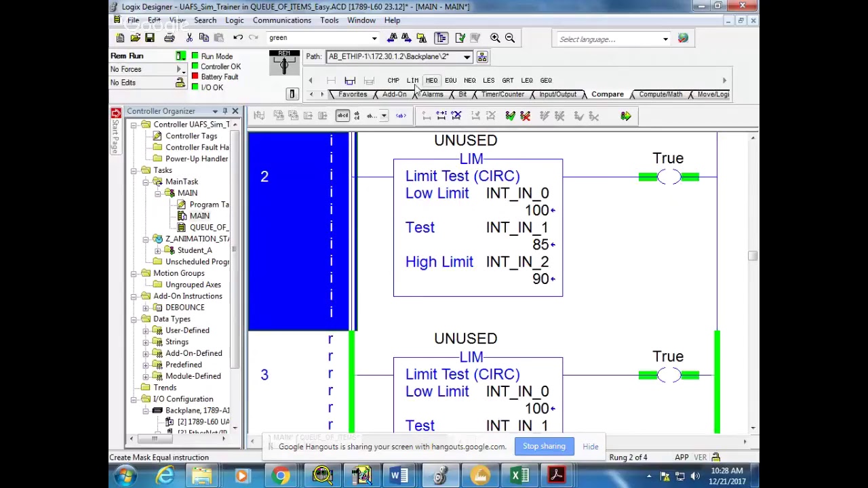Click the Undo arrow icon
The width and height of the screenshot is (868, 488).
[x=238, y=38]
